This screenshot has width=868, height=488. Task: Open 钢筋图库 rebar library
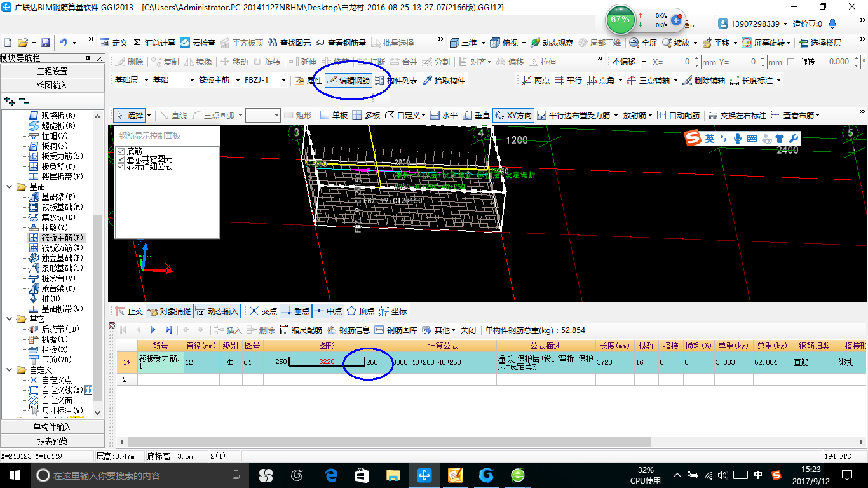[x=397, y=330]
